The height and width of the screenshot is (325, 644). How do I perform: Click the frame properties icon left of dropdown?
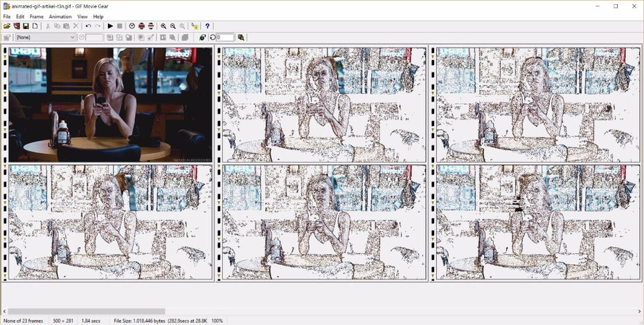click(7, 37)
